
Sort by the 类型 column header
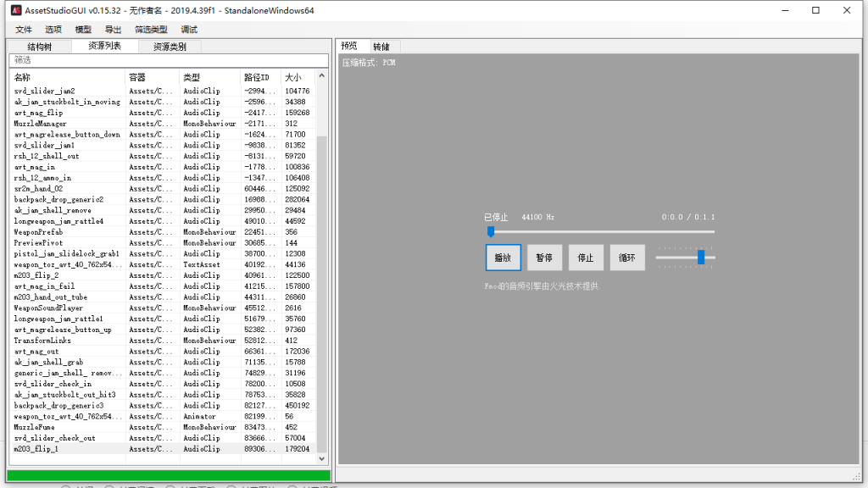(210, 77)
